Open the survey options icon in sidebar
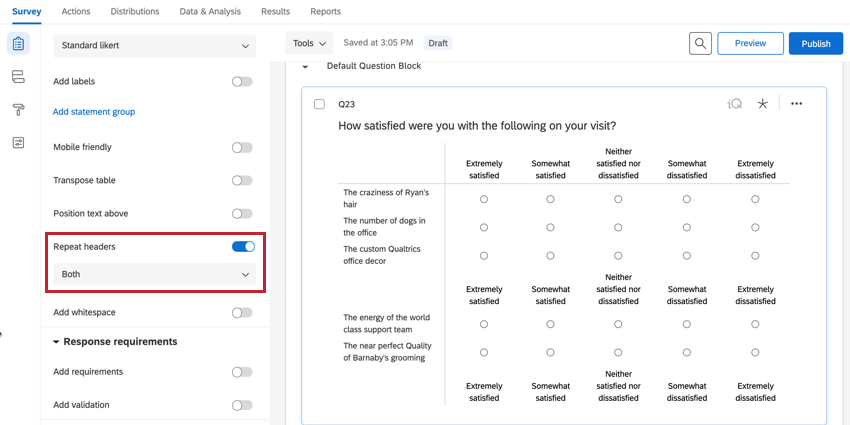 18,143
